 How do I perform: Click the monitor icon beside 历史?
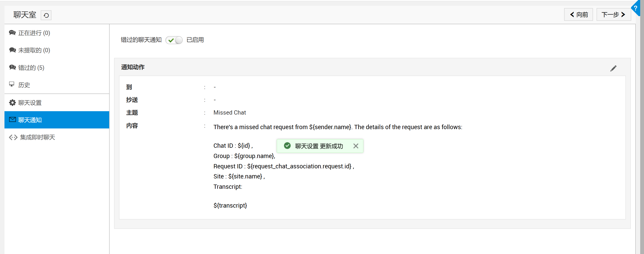point(12,84)
